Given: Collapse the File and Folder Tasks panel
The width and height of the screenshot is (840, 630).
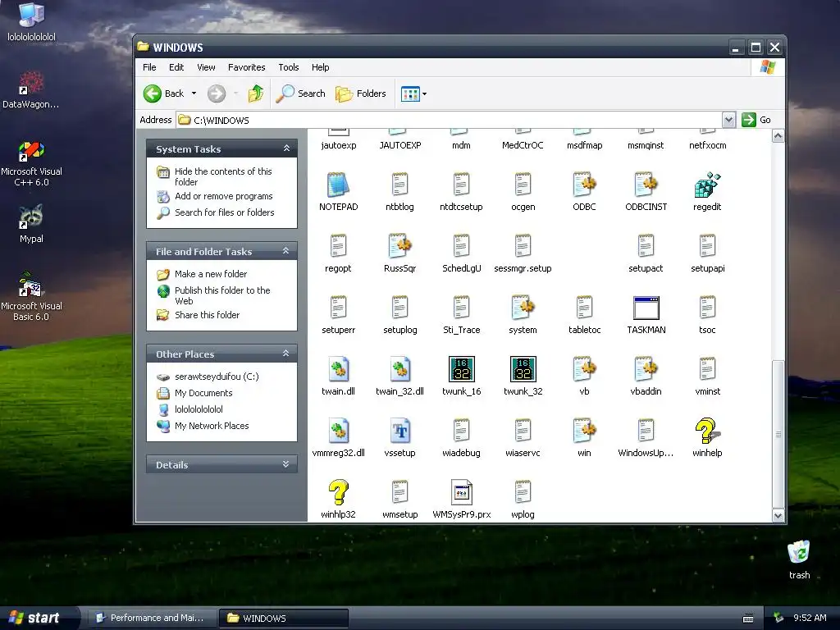Looking at the screenshot, I should [286, 251].
